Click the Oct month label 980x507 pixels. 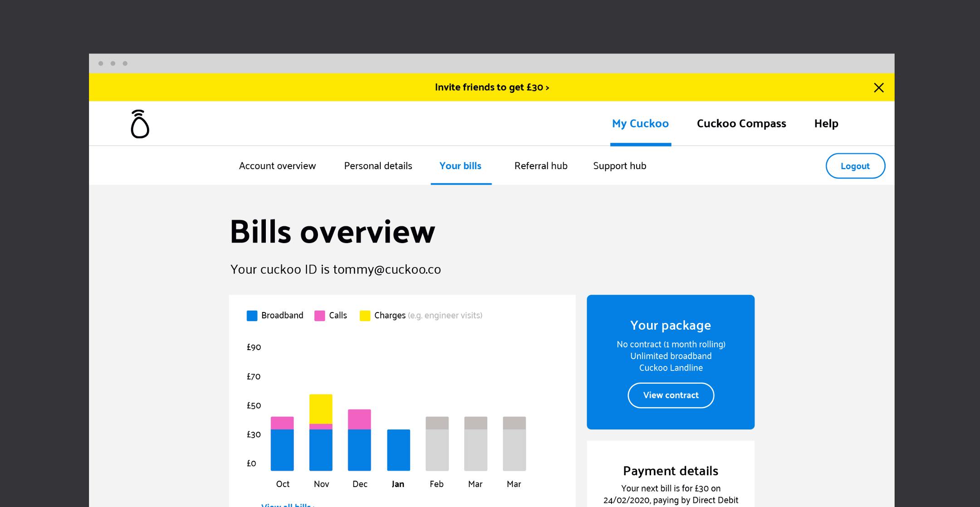(x=283, y=484)
